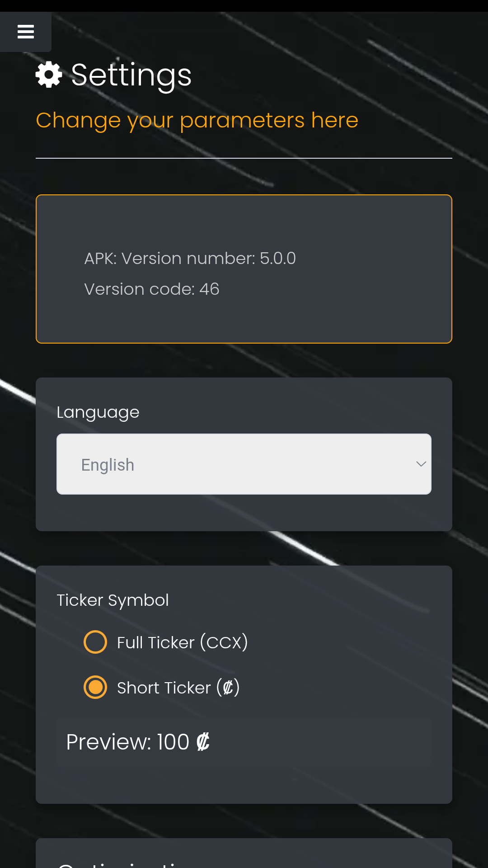Open the hamburger navigation menu

click(26, 32)
